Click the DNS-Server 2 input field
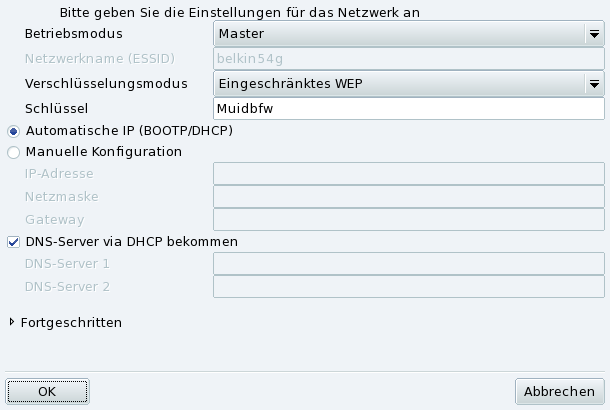Viewport: 610px width, 410px height. pos(409,287)
